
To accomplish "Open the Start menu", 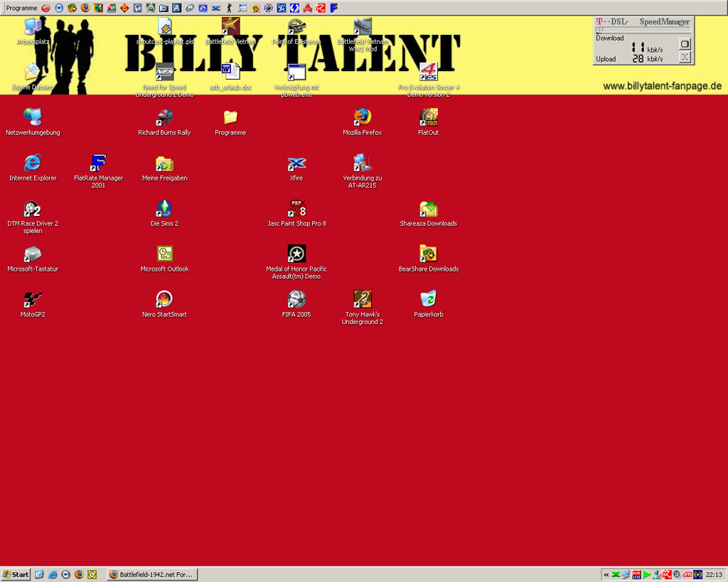I will [16, 574].
